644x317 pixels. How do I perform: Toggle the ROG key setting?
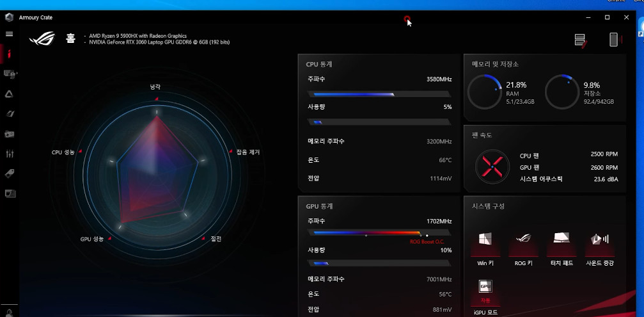(x=523, y=248)
